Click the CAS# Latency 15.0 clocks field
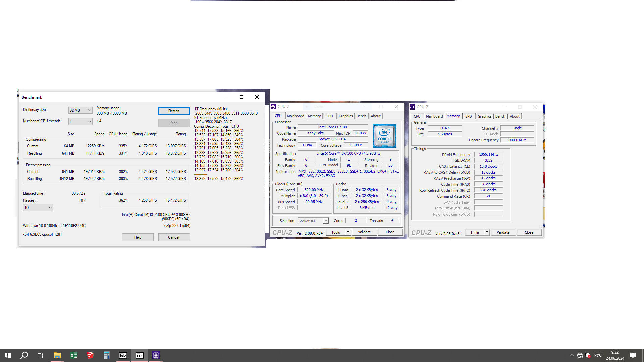Viewport: 644px width, 362px height. pyautogui.click(x=488, y=167)
